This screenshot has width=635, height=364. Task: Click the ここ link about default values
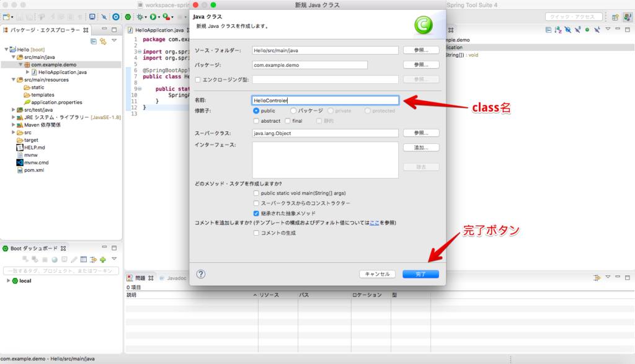(374, 223)
